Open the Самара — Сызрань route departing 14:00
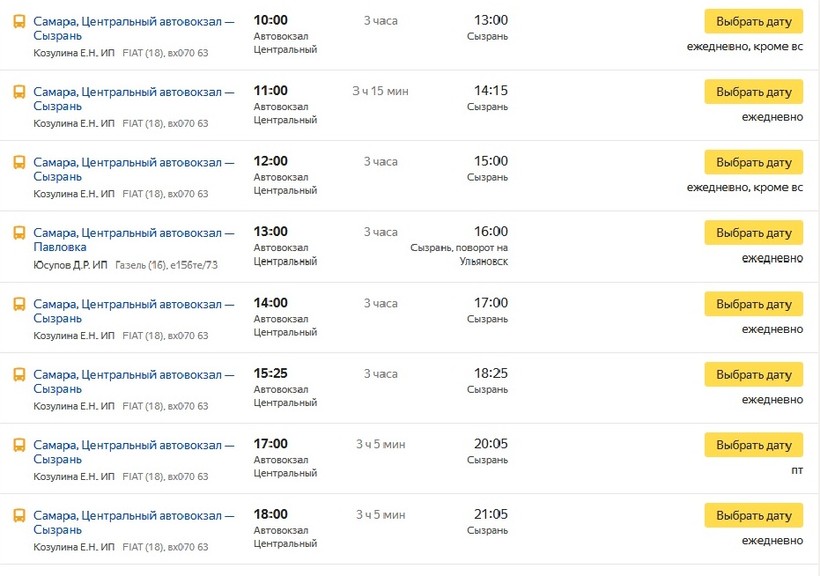The image size is (820, 576). (133, 310)
